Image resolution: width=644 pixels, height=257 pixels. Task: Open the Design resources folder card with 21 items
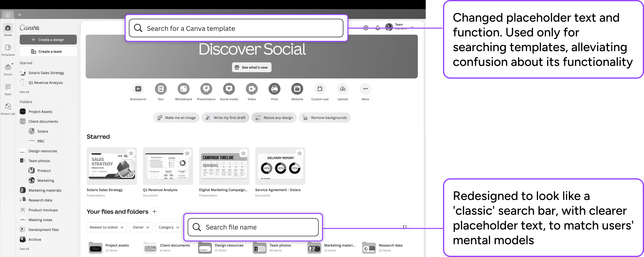coord(221,248)
